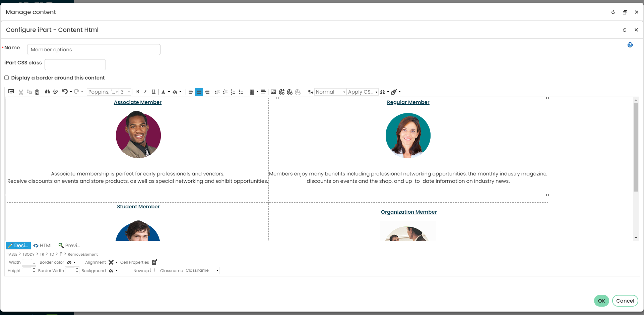Insert a new paragraph

[x=311, y=92]
